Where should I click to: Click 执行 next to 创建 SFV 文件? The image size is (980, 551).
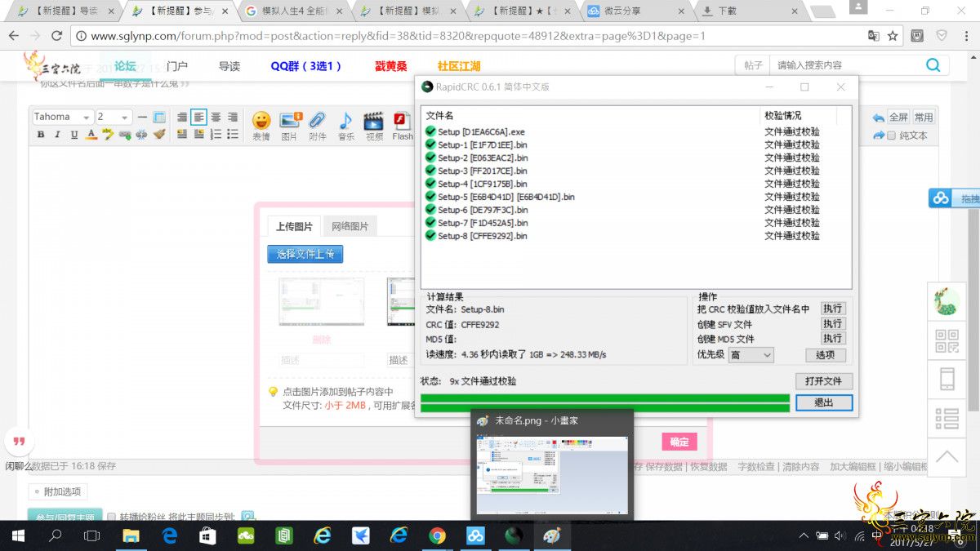click(833, 324)
